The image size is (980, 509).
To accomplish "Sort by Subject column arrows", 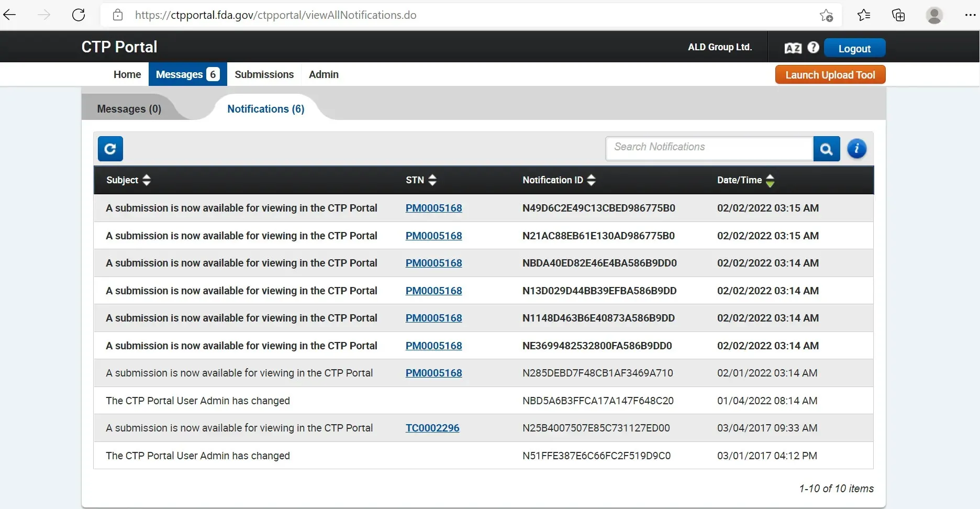I will point(147,180).
